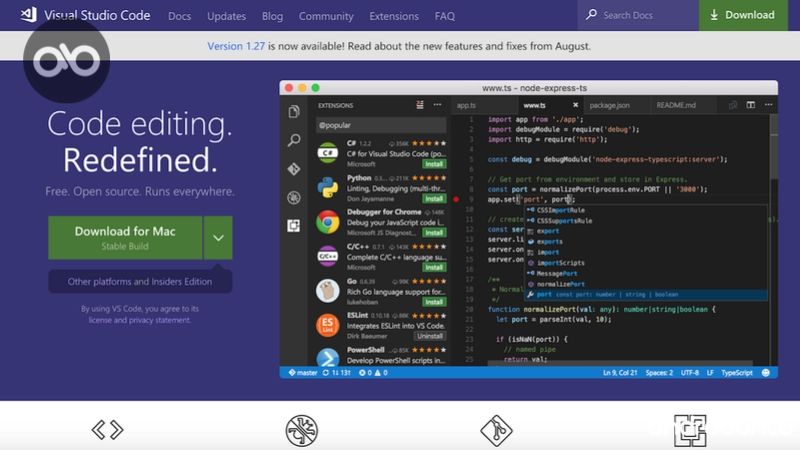Click the code brackets IntelliSense feature icon
This screenshot has height=450, width=800.
pyautogui.click(x=107, y=430)
